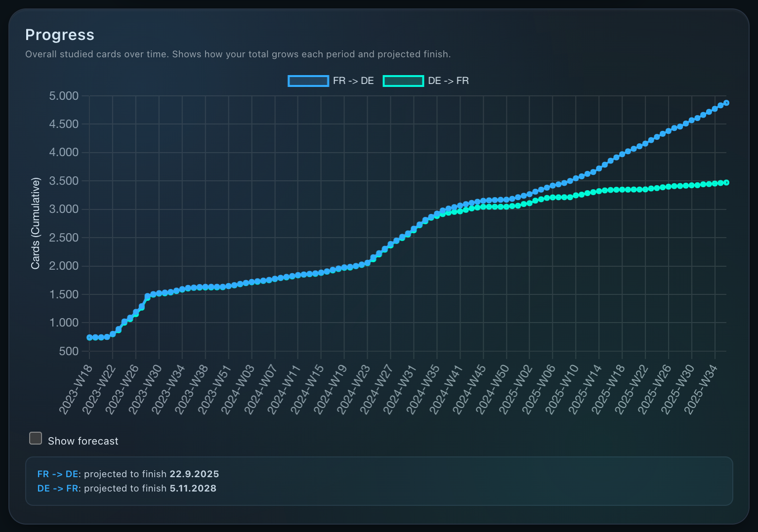Click the steep-rise data point near 2024-W27
This screenshot has height=532, width=758.
point(390,245)
